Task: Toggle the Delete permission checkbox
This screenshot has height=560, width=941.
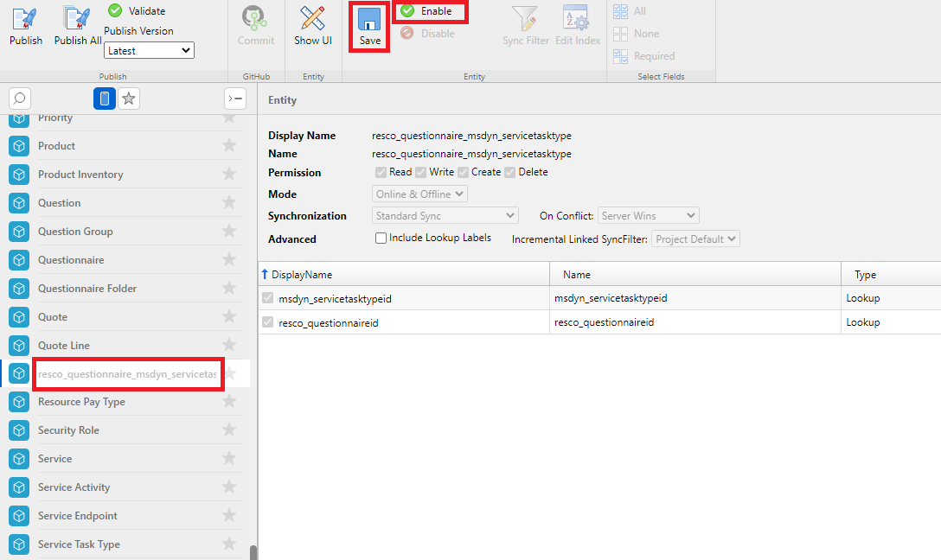Action: [509, 172]
